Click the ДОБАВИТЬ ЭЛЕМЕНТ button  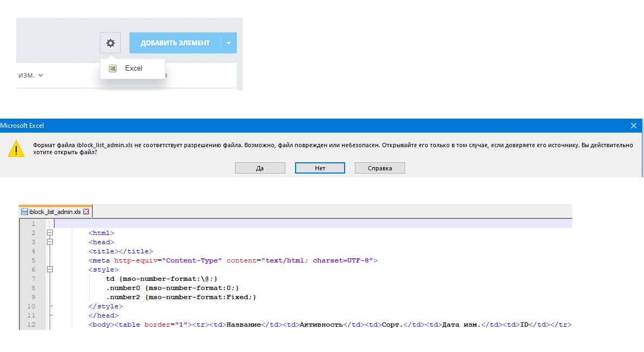point(175,43)
